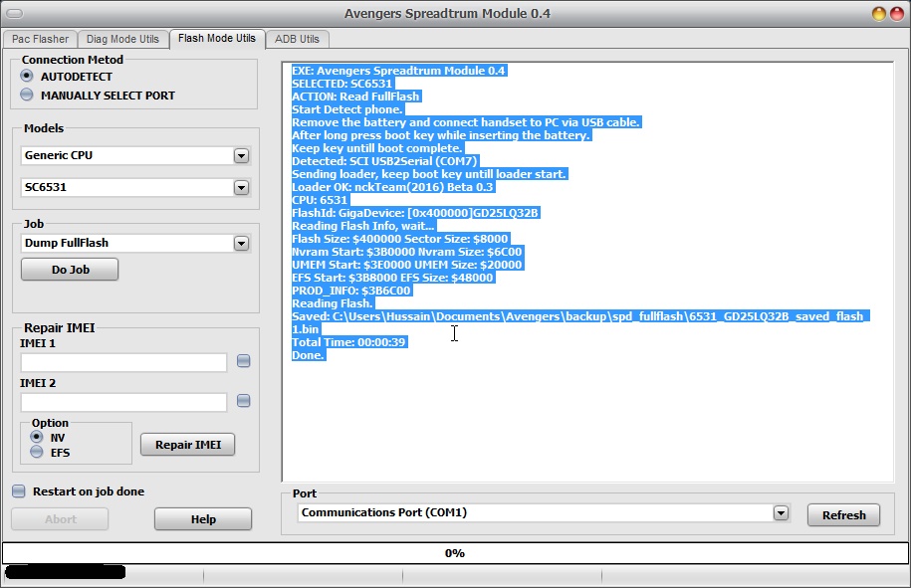Refresh the port list
Viewport: 911px width, 588px height.
(x=843, y=514)
